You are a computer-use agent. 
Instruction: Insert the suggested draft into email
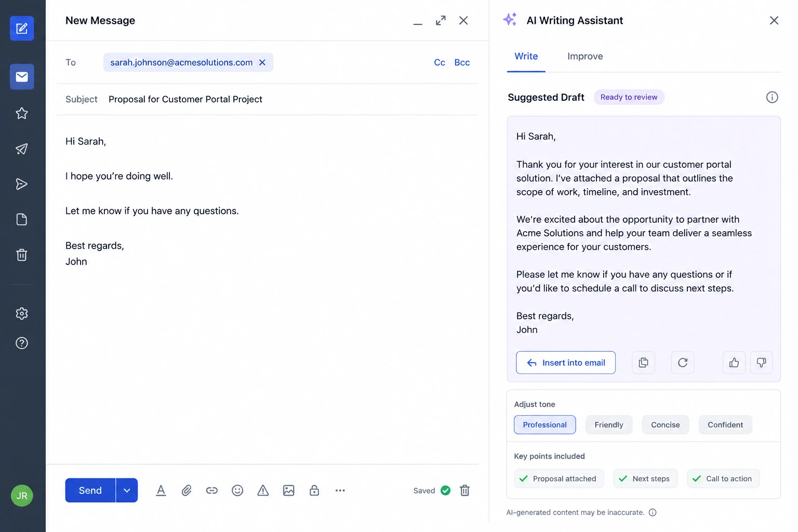point(566,363)
